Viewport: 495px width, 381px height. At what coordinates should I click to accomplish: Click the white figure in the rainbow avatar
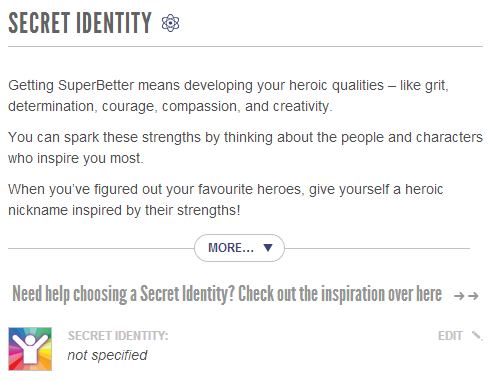coord(30,348)
